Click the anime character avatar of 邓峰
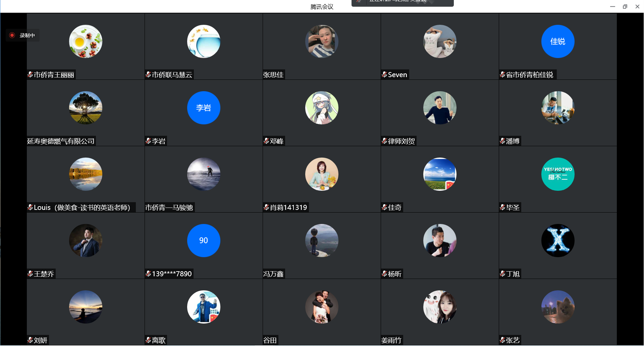Viewport: 644px width, 346px height. coord(322,108)
